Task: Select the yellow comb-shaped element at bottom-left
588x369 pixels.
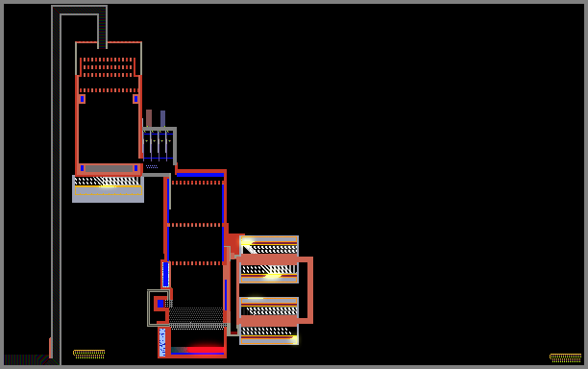Action: tap(89, 354)
